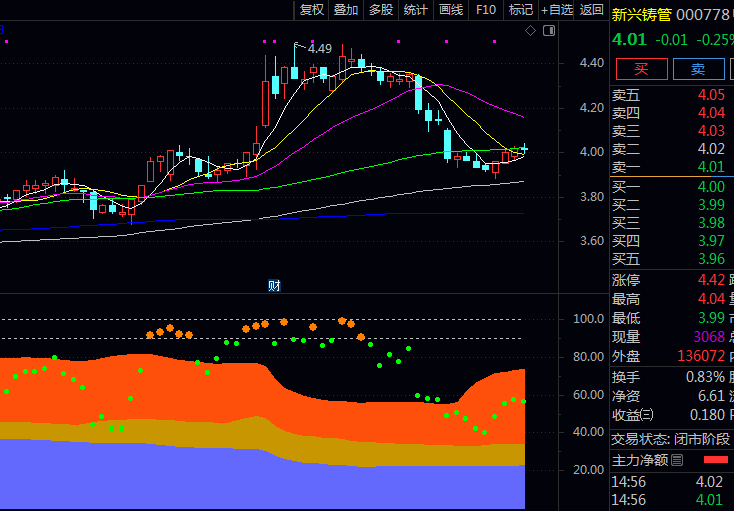734x511 pixels.
Task: Click the 财 financial marker icon
Action: pos(274,286)
